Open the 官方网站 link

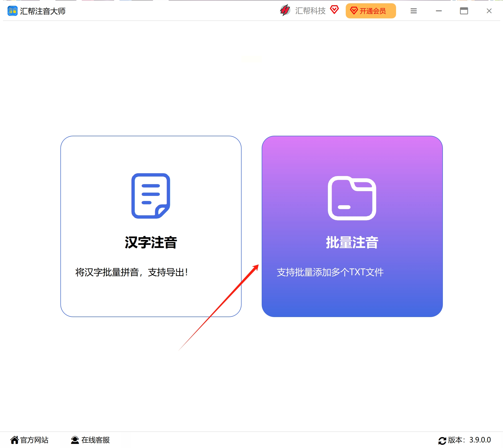[x=34, y=440]
